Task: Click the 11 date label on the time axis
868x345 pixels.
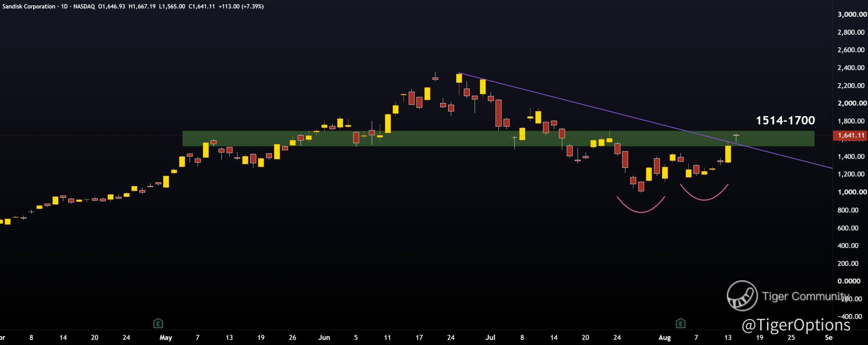Action: (387, 337)
